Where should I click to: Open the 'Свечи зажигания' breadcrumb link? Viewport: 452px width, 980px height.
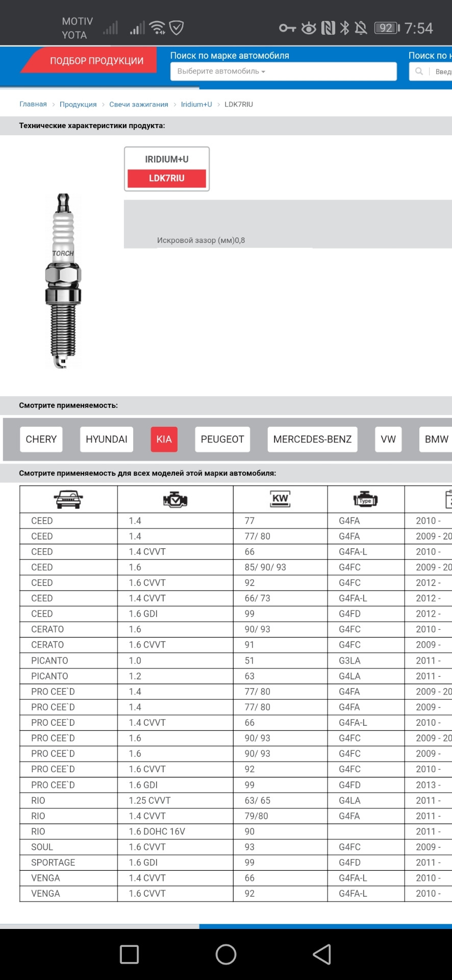[139, 104]
